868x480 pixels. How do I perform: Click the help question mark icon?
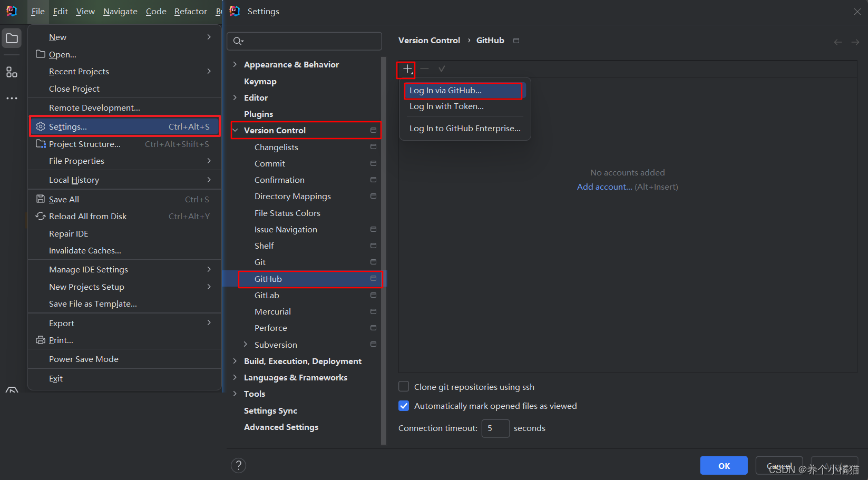[239, 465]
